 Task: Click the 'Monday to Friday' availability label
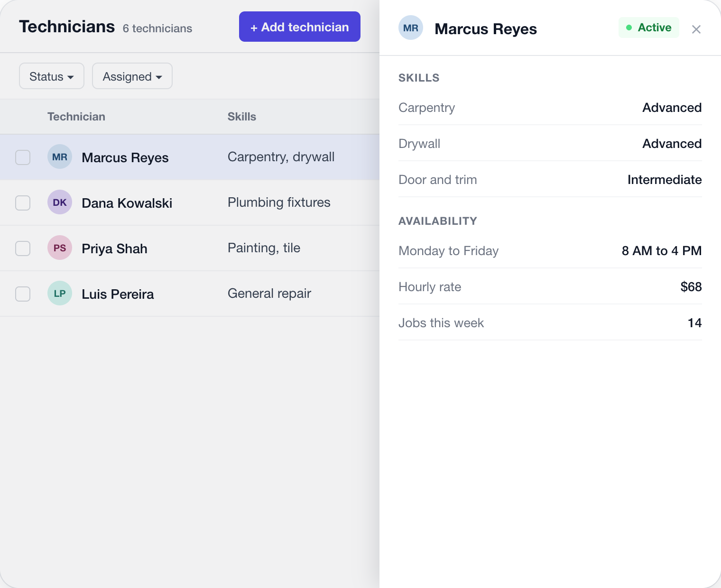449,251
